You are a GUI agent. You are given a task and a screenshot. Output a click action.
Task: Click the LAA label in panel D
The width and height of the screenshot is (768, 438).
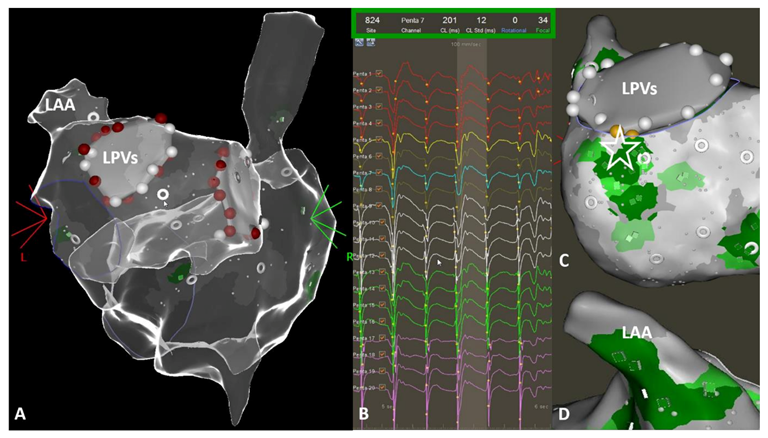(x=637, y=333)
